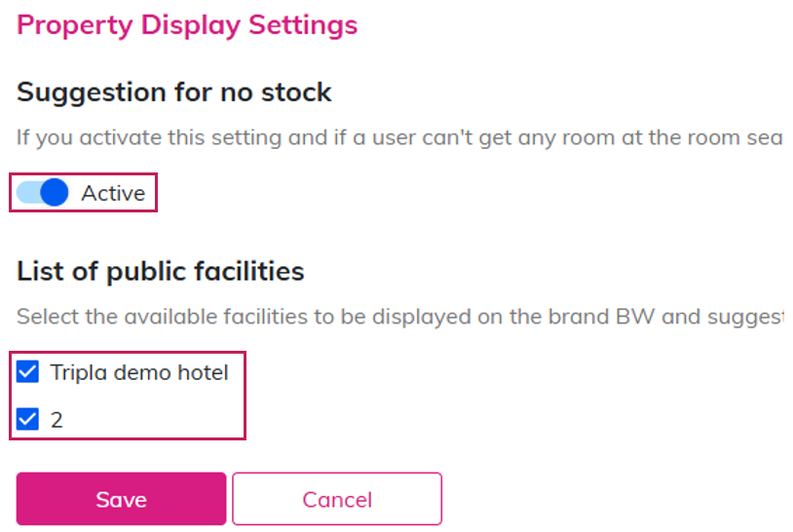Click the 'List of public facilities' heading
This screenshot has height=532, width=793.
tap(161, 271)
